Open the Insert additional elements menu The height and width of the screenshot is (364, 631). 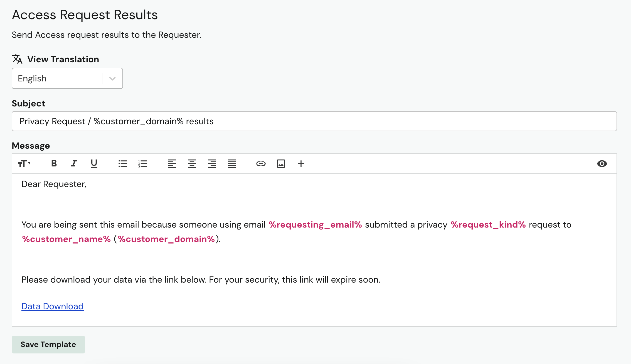point(301,164)
